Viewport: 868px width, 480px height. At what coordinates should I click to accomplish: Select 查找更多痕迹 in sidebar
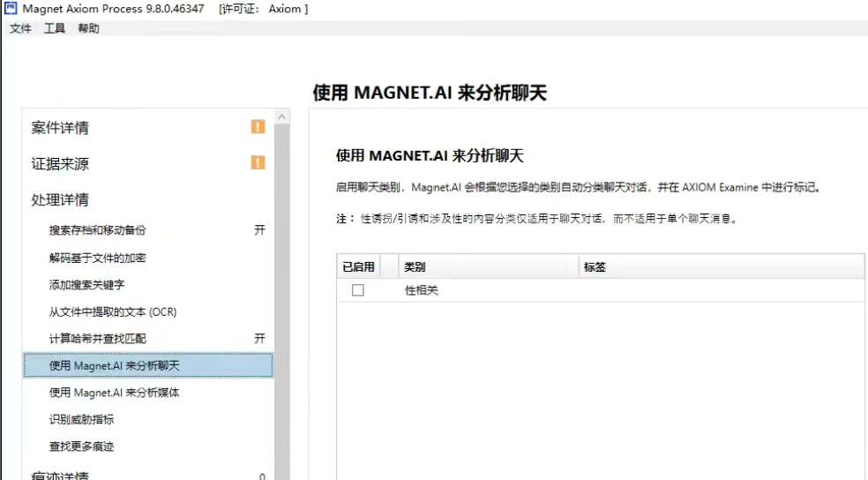[x=81, y=446]
